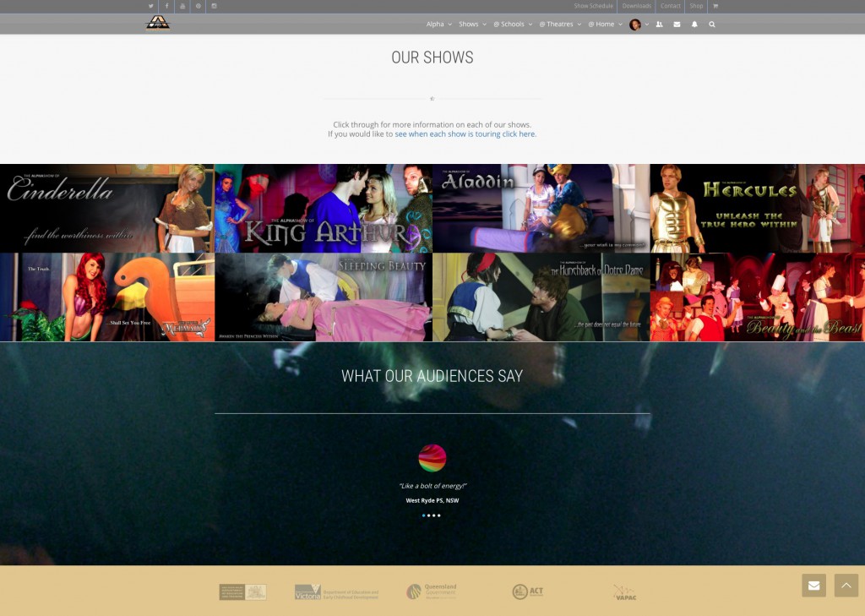865x616 pixels.
Task: Click the scroll-to-top arrow button
Action: 846,586
